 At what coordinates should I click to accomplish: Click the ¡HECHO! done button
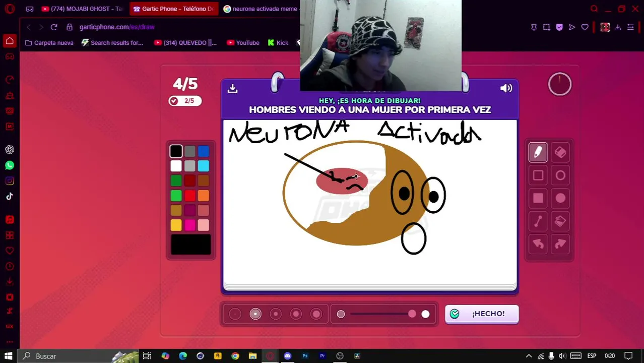[x=482, y=314]
